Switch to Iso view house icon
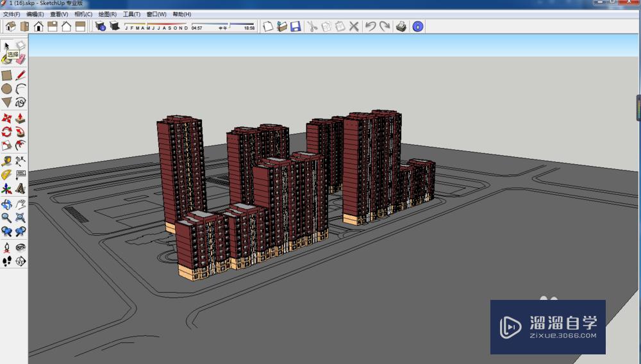 pos(10,26)
